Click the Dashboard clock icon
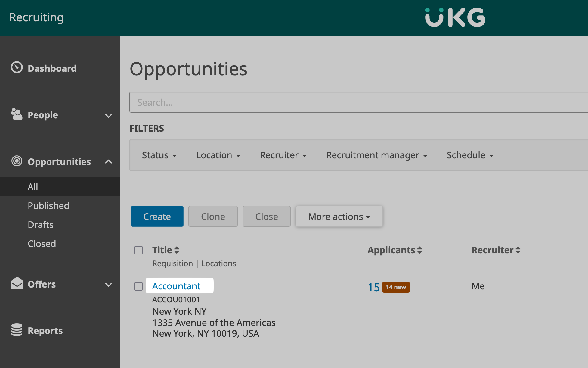Viewport: 588px width, 368px height. coord(17,67)
